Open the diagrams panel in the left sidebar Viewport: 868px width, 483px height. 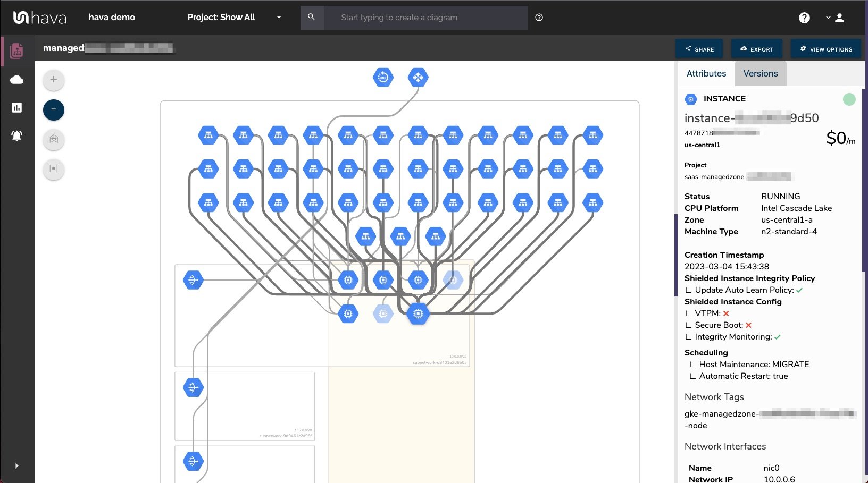(x=16, y=51)
